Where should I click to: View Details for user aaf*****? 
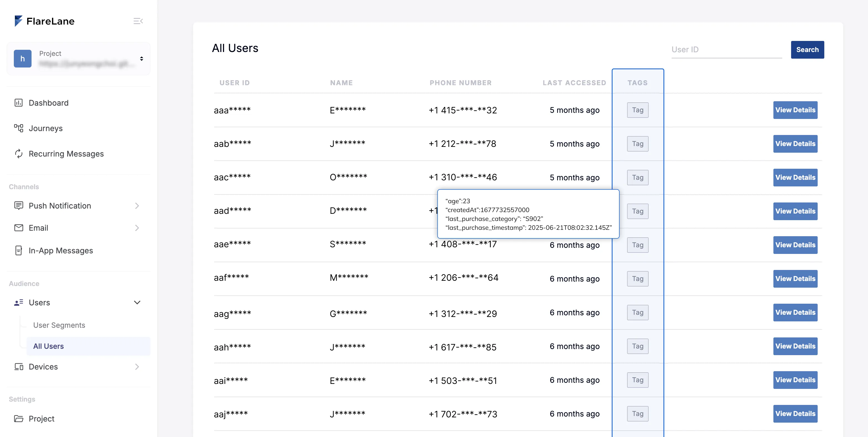click(x=795, y=278)
